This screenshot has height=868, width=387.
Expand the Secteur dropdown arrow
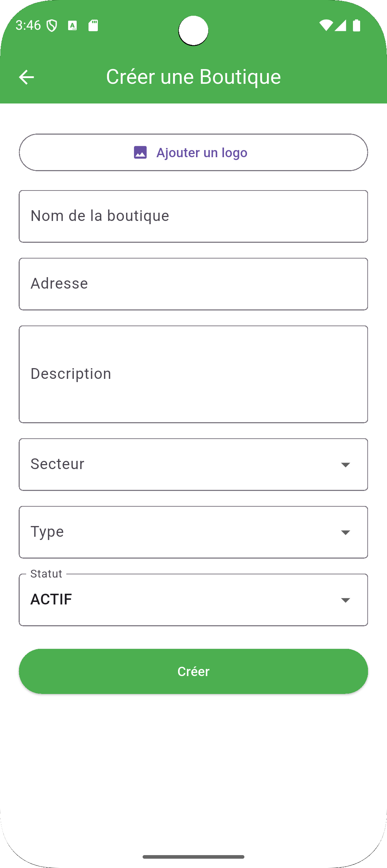(x=345, y=465)
